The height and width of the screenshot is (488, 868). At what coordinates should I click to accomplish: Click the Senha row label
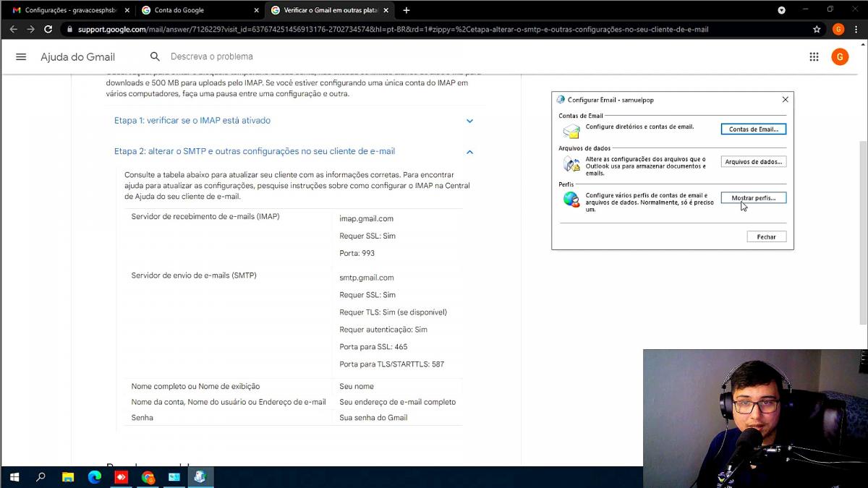[142, 418]
